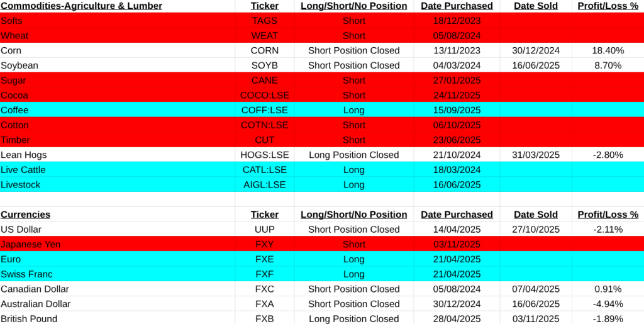This screenshot has width=644, height=324.
Task: Click the Currencies section heading
Action: click(26, 215)
